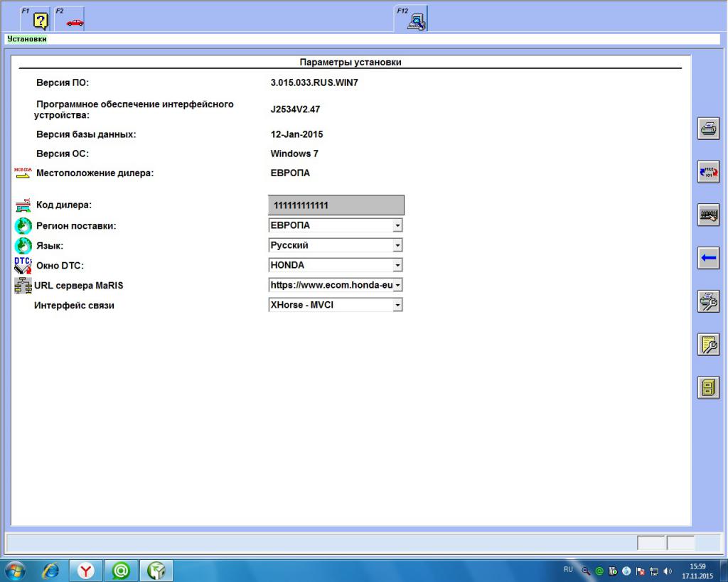
Task: Click the F1 help question mark icon
Action: 41,21
